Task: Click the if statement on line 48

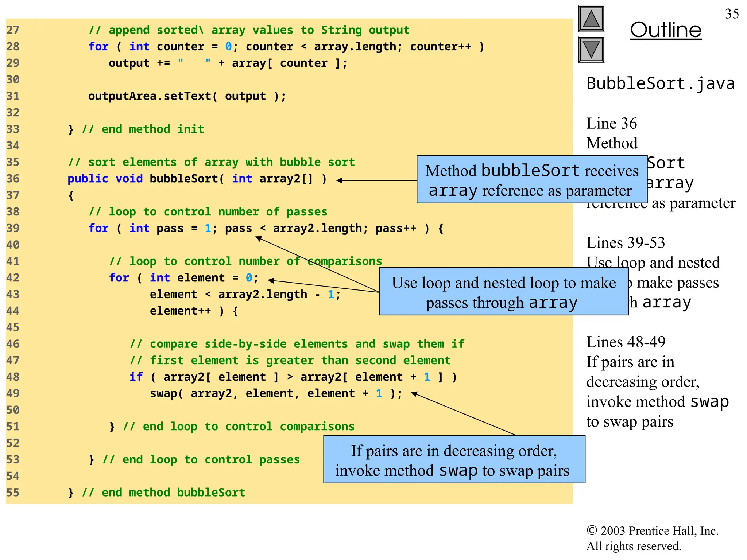Action: 293,377
